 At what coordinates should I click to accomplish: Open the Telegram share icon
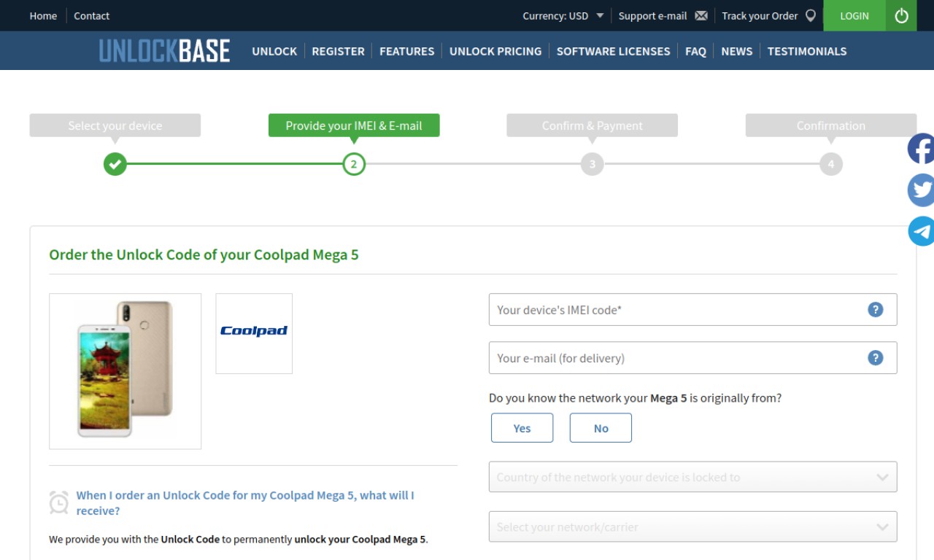(x=921, y=231)
